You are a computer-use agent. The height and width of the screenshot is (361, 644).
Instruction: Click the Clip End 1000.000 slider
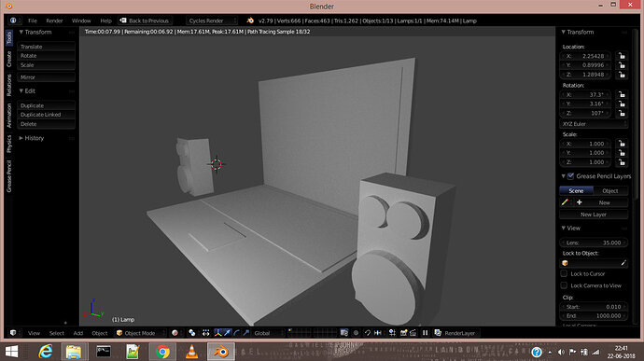coord(594,316)
